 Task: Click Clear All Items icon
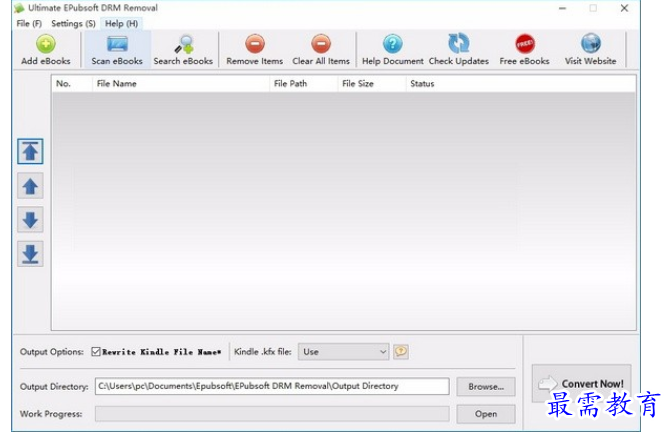(x=321, y=50)
